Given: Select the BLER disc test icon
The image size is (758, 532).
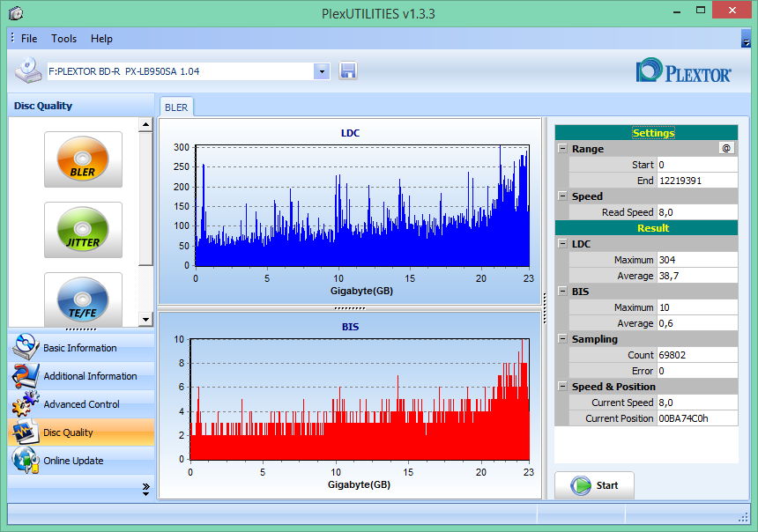Looking at the screenshot, I should pyautogui.click(x=83, y=159).
